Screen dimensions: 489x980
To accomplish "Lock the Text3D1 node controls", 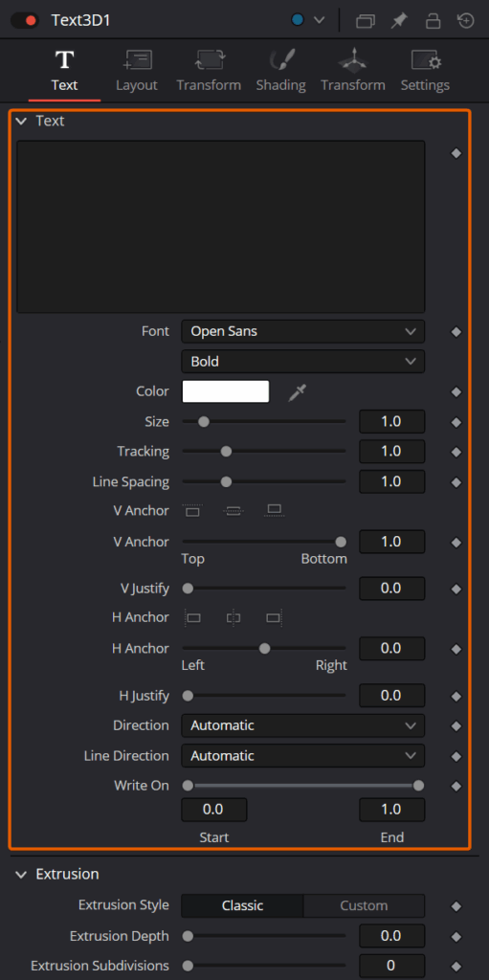I will (x=433, y=21).
